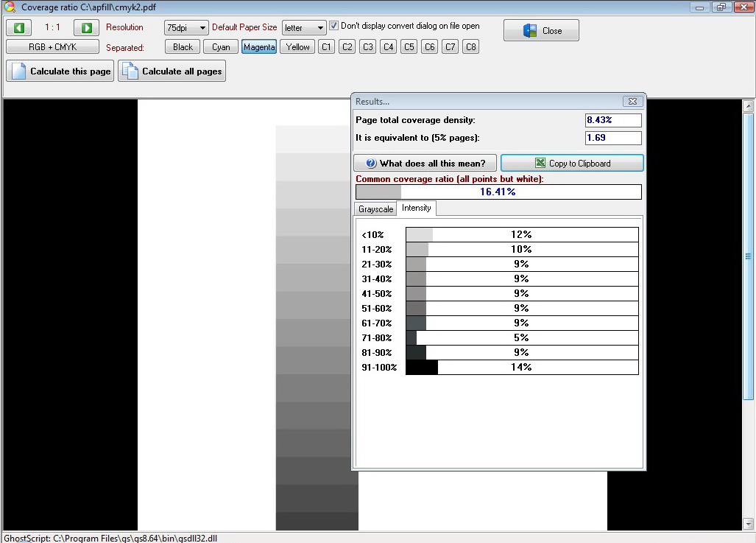Click the 1 : 1 zoom label
The width and height of the screenshot is (756, 543).
pos(52,27)
